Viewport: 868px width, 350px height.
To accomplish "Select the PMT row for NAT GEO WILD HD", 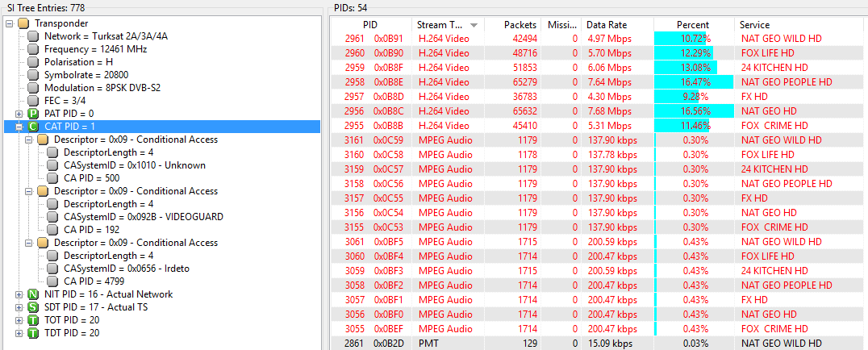I will click(599, 344).
